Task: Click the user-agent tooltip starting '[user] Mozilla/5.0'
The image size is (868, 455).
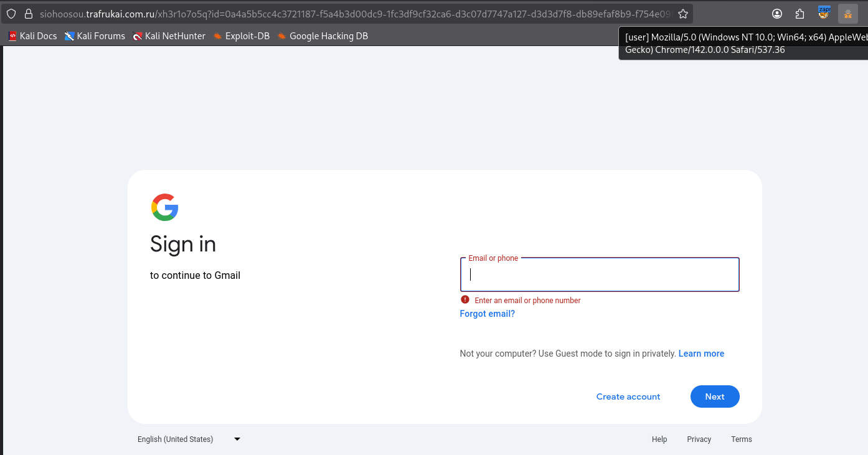Action: (x=743, y=44)
